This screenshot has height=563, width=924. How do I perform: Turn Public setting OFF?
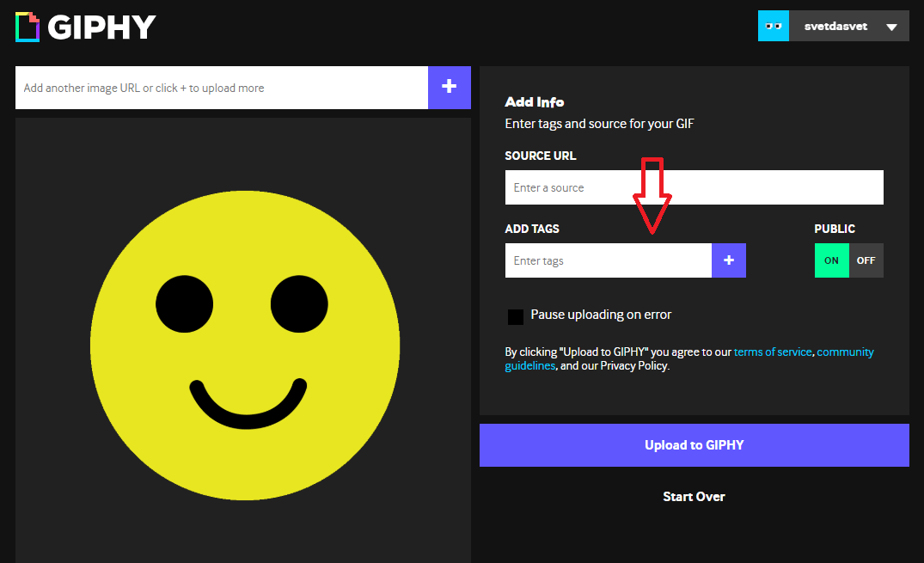point(866,260)
